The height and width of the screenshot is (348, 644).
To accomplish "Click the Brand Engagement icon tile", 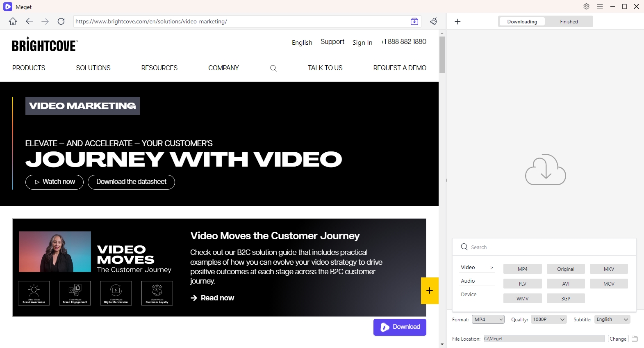I will (75, 293).
